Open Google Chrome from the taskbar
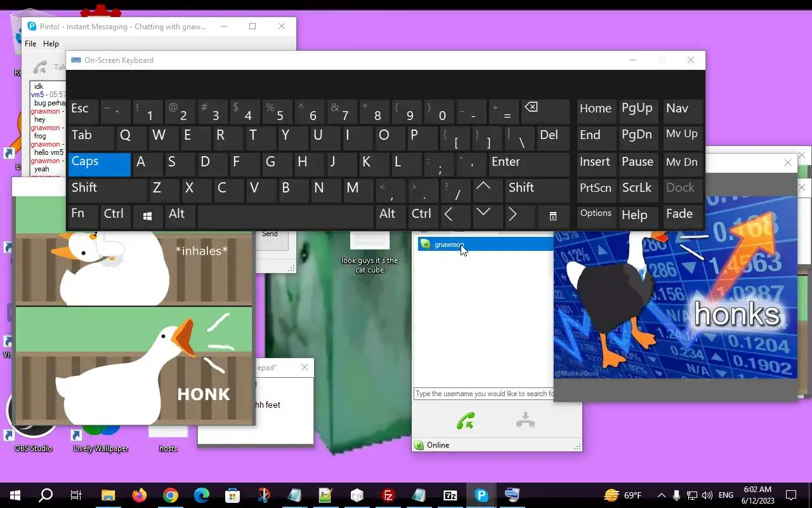The height and width of the screenshot is (508, 812). 170,495
